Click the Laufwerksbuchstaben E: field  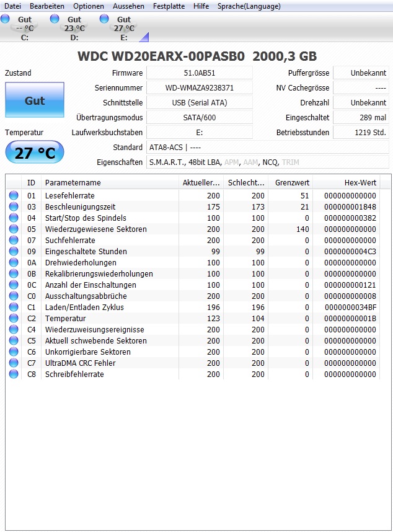pos(200,133)
